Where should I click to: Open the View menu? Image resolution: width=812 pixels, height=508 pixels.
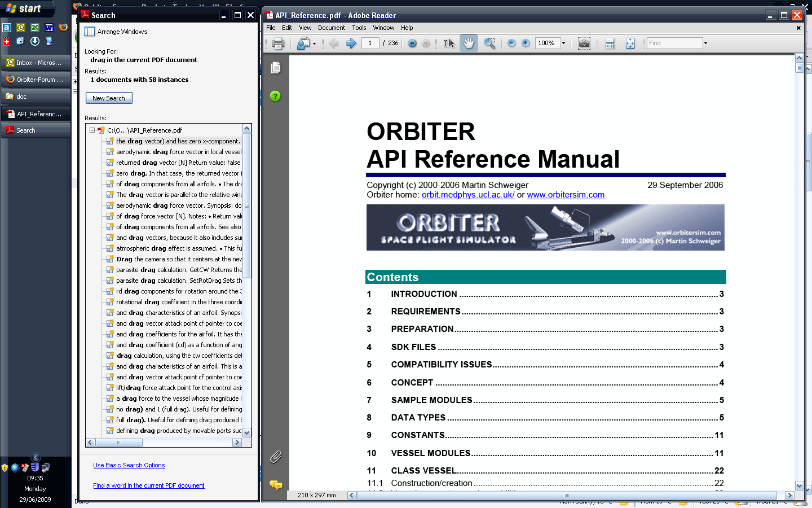[x=305, y=28]
